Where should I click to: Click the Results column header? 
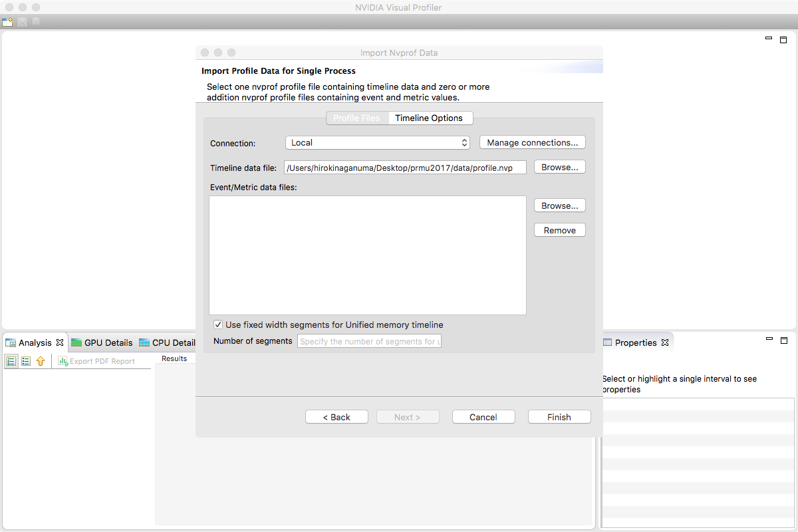click(174, 358)
